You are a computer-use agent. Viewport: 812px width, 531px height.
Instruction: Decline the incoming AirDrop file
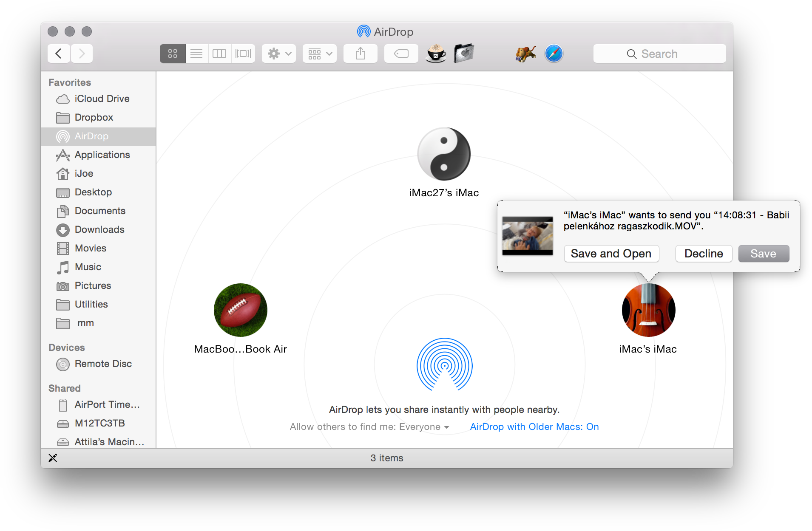coord(704,254)
